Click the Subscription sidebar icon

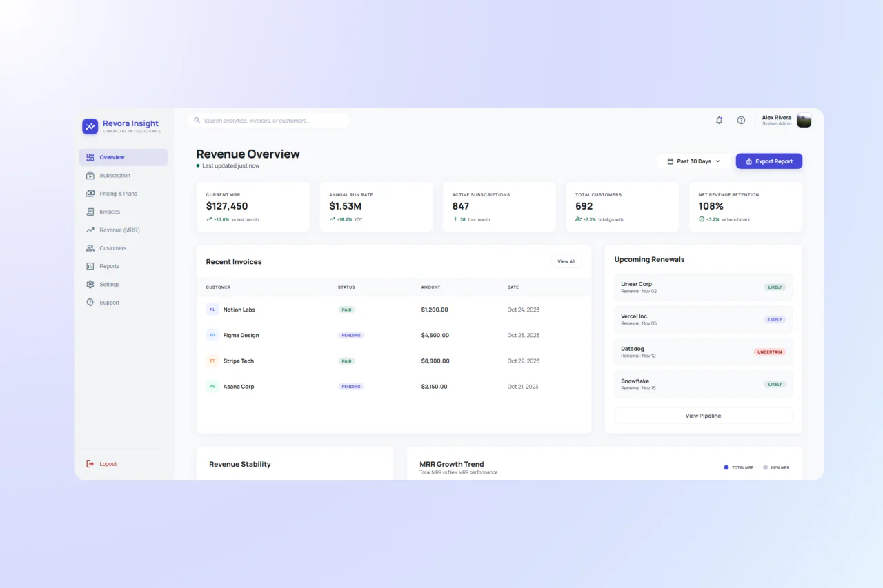[x=90, y=175]
